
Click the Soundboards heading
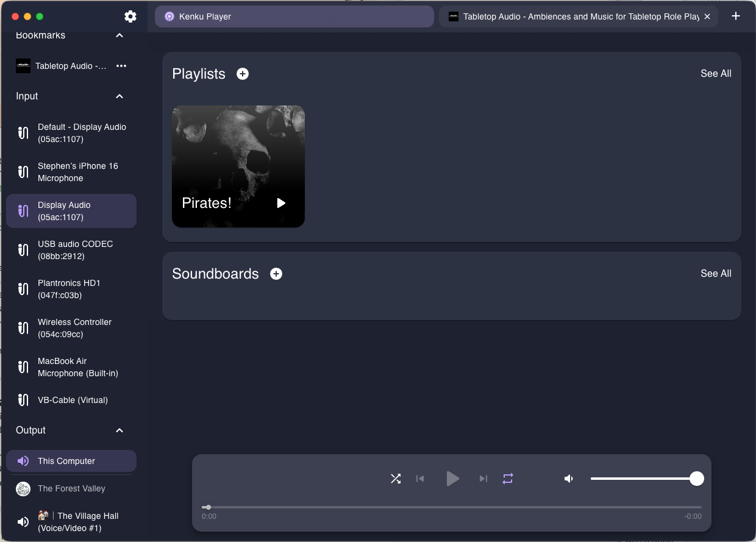tap(215, 274)
